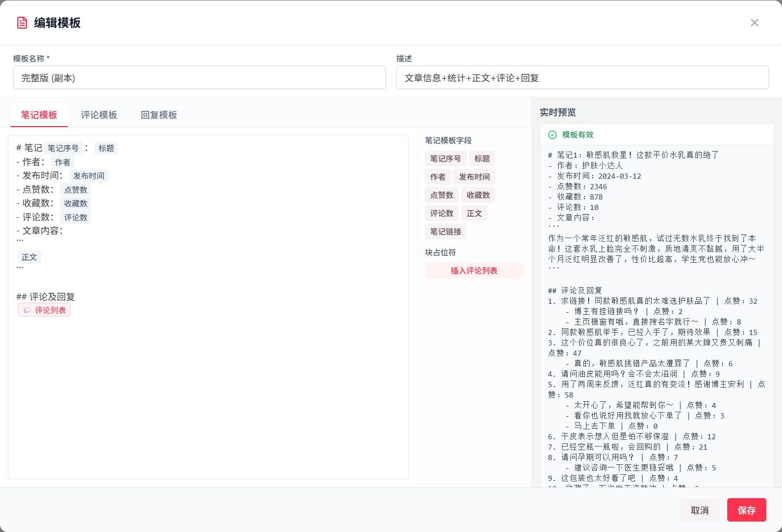This screenshot has width=782, height=532.
Task: Select the 作者 chip in the editor
Action: (x=63, y=162)
